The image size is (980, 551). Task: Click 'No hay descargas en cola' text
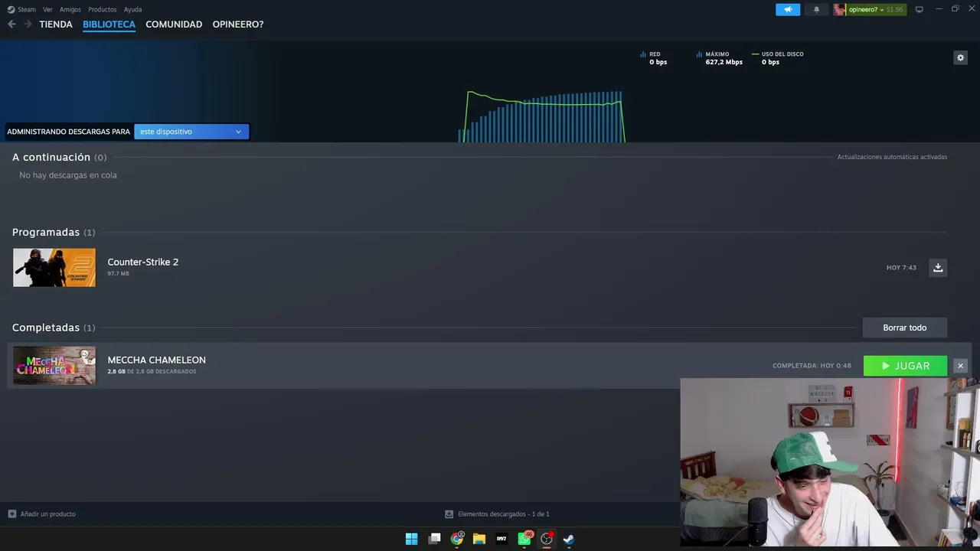pyautogui.click(x=68, y=175)
